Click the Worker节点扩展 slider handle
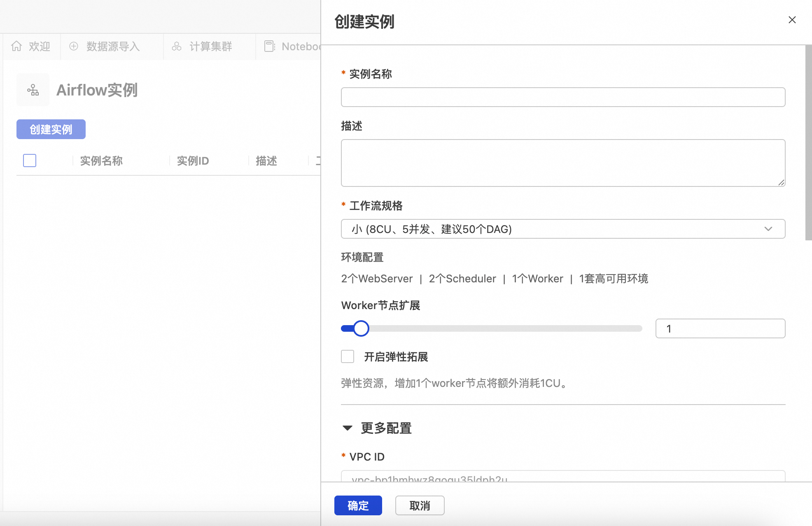Viewport: 812px width, 526px height. click(361, 328)
